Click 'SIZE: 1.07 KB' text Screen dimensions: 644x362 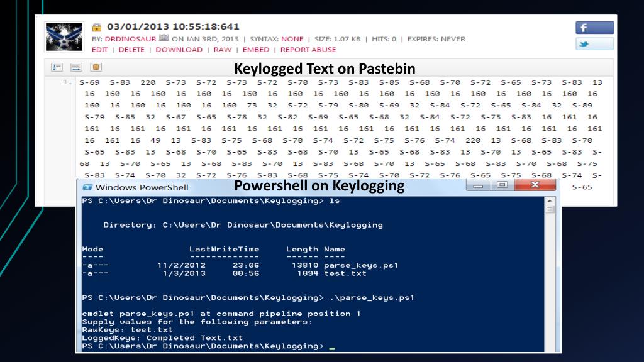338,39
